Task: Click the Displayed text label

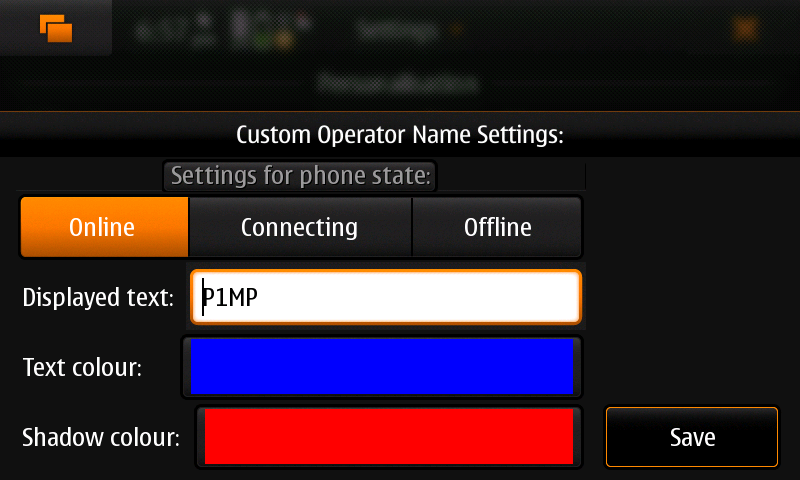Action: 98,297
